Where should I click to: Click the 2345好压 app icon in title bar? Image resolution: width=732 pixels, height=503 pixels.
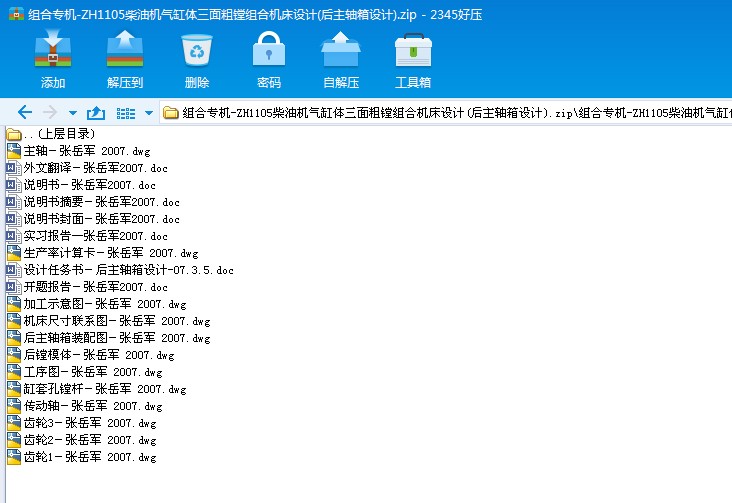coord(16,14)
